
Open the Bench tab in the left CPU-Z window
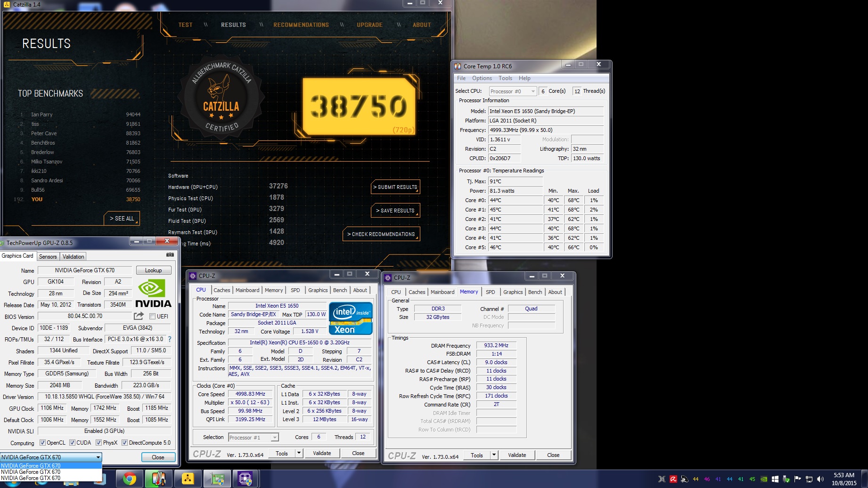[340, 290]
